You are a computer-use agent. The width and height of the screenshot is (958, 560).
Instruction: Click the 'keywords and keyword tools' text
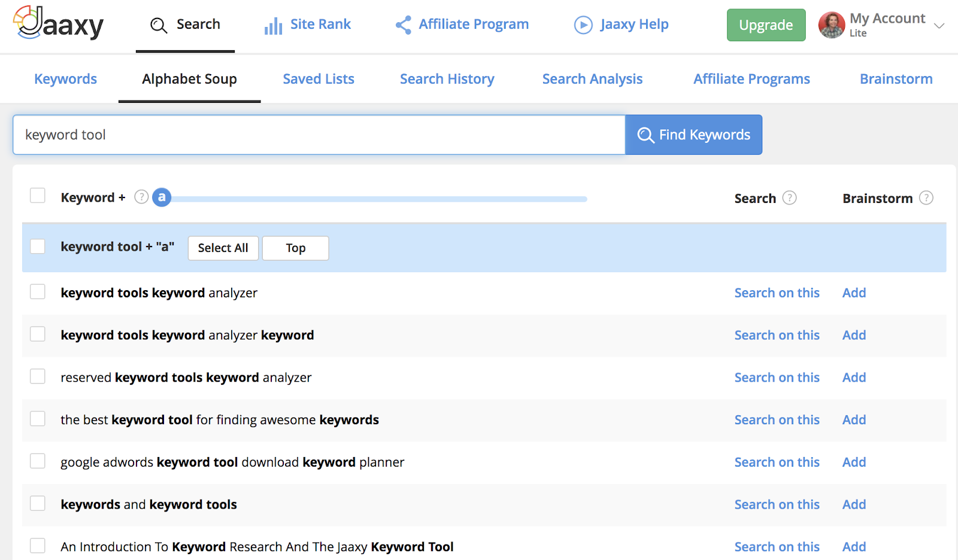click(148, 505)
